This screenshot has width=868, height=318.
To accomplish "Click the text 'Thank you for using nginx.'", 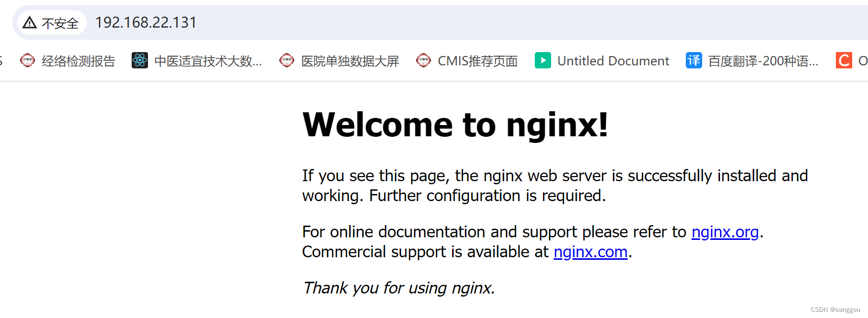I will [x=399, y=288].
